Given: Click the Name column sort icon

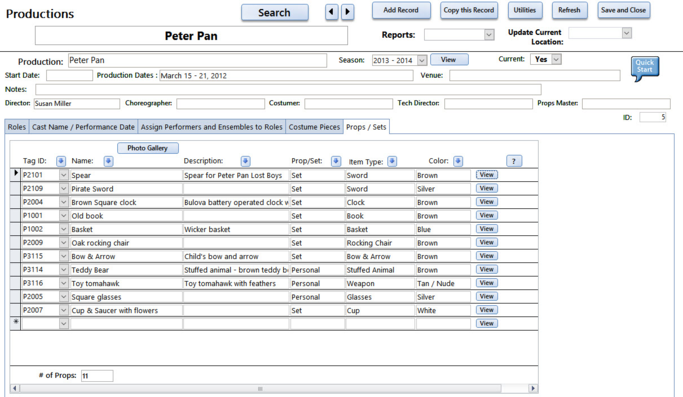Looking at the screenshot, I should (x=108, y=161).
